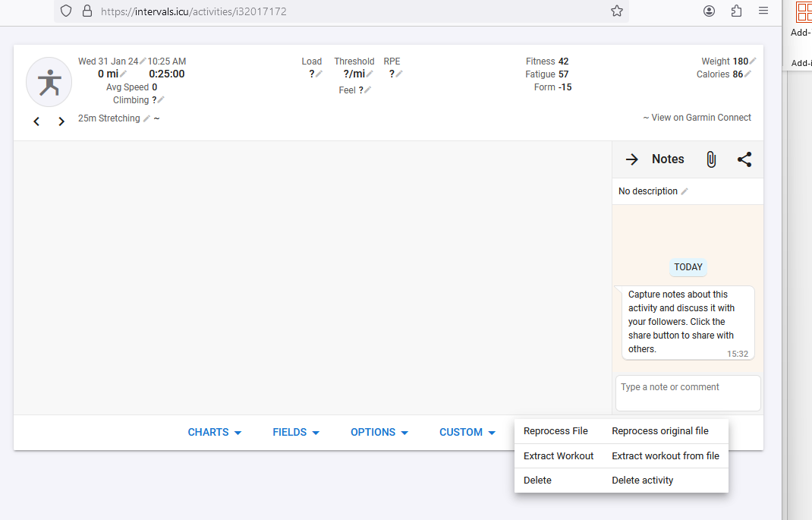Edit the 25m Stretching name pencil
Image resolution: width=812 pixels, height=520 pixels.
click(x=146, y=118)
